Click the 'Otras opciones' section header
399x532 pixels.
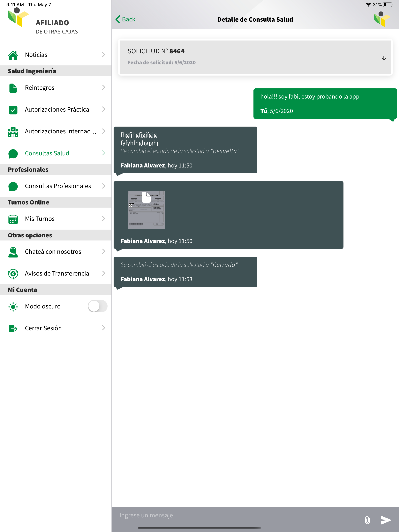coord(30,235)
